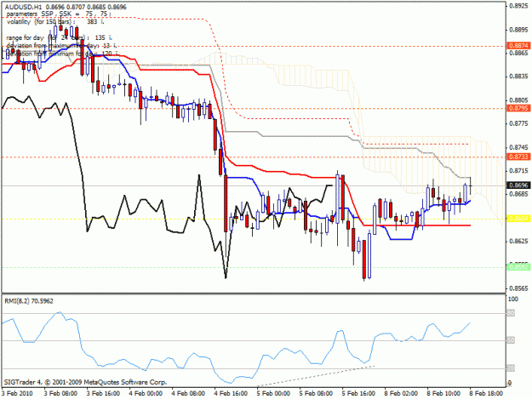This screenshot has height=399, width=532.
Task: Click the 0.8925 price scale label
Action: (518, 6)
